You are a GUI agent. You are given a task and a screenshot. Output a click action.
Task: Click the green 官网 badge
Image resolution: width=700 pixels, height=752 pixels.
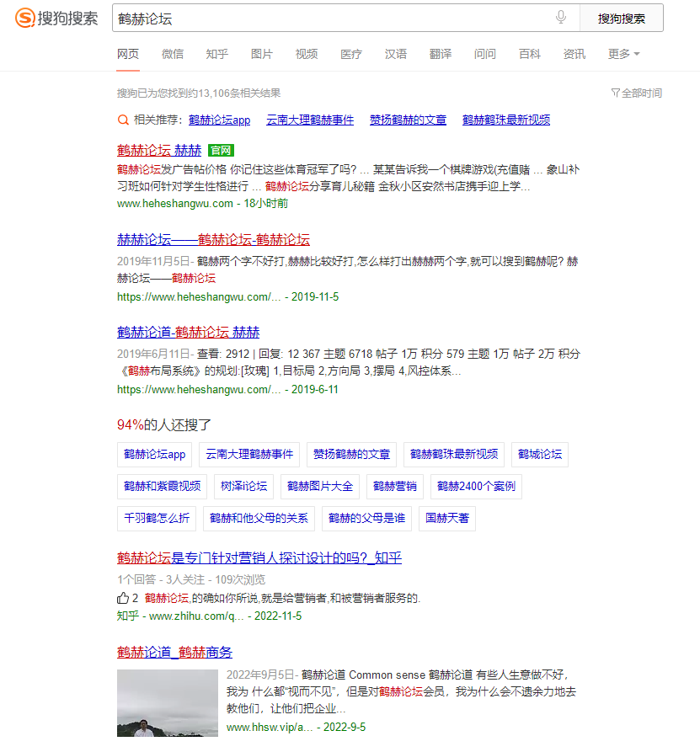coord(220,151)
